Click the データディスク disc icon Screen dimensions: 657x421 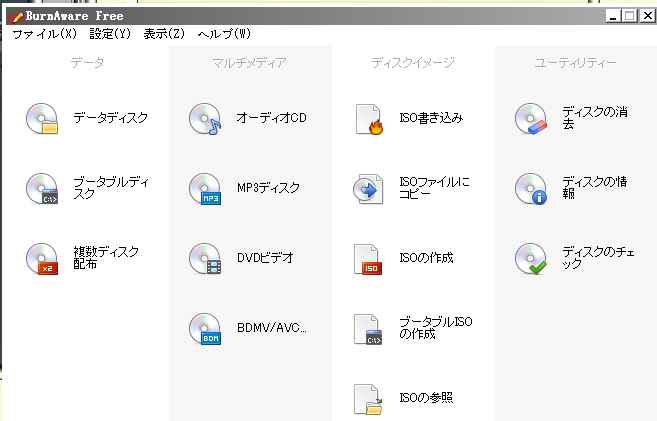pos(42,119)
